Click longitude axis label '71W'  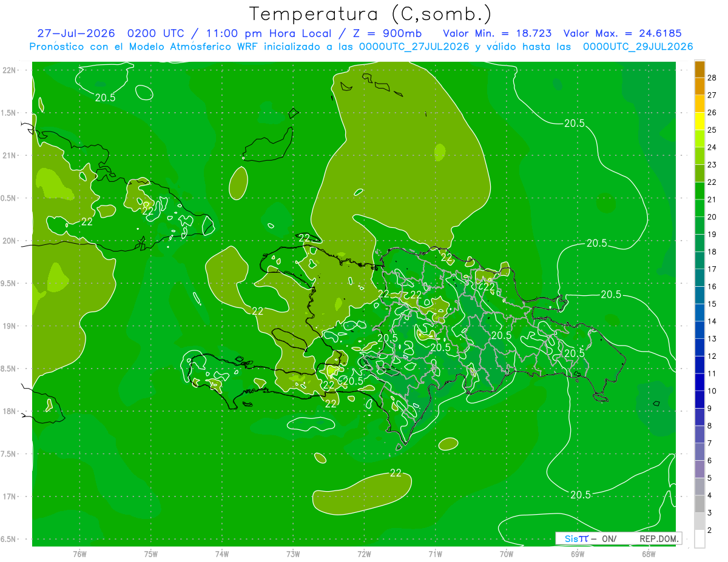pyautogui.click(x=435, y=554)
